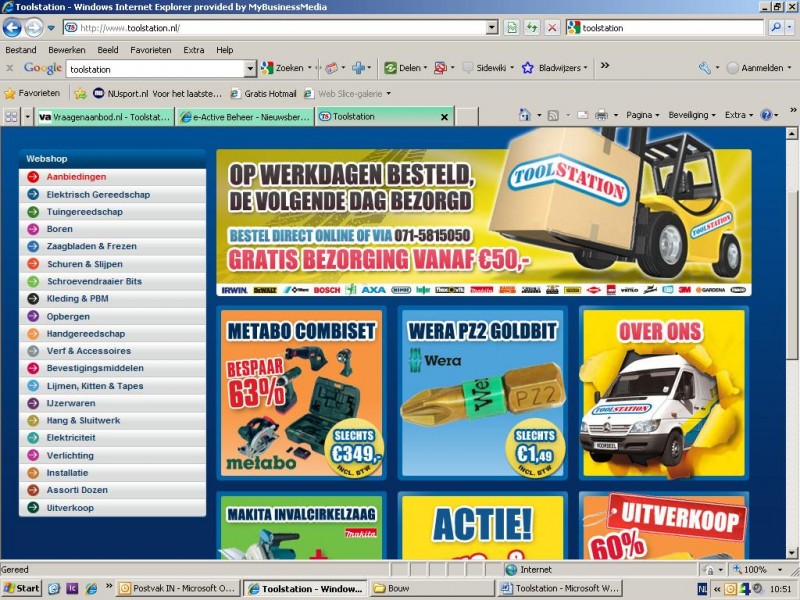Image resolution: width=800 pixels, height=600 pixels.
Task: Switch to the Toolstation Microsoft Word taskbar button
Action: coord(560,588)
